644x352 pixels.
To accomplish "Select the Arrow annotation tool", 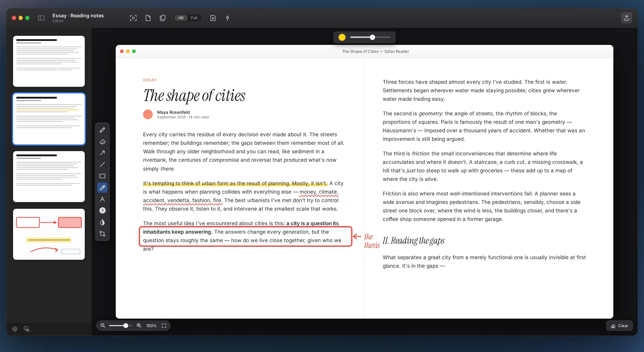I will coord(102,153).
